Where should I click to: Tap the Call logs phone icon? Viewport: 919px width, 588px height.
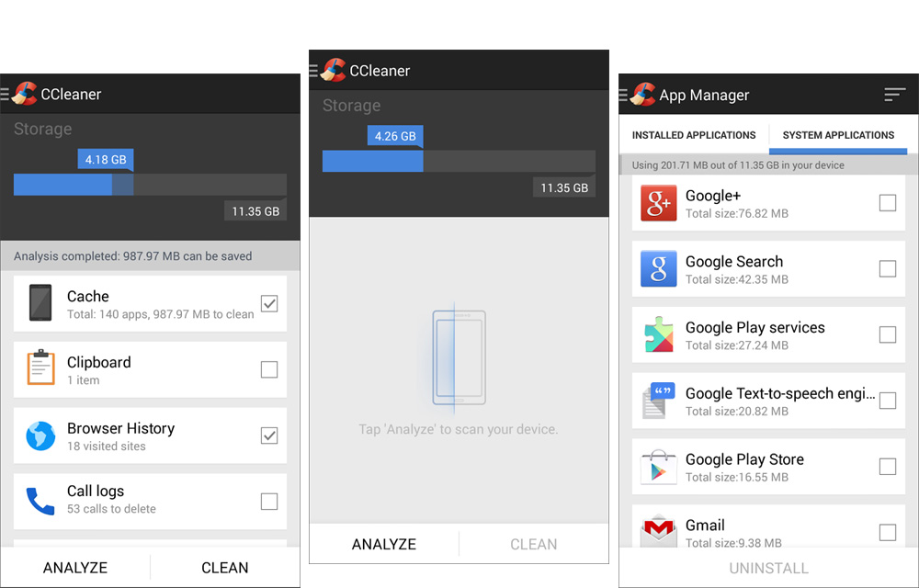point(40,502)
